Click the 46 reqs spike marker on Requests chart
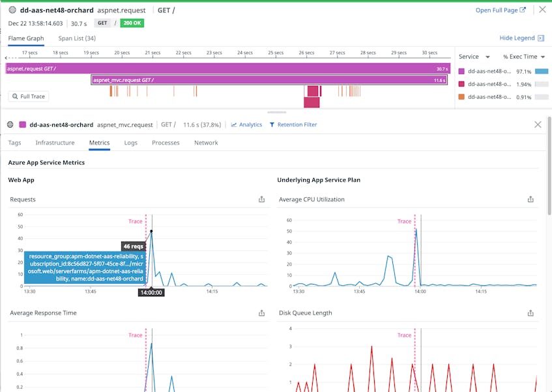552x392 pixels. coord(151,231)
